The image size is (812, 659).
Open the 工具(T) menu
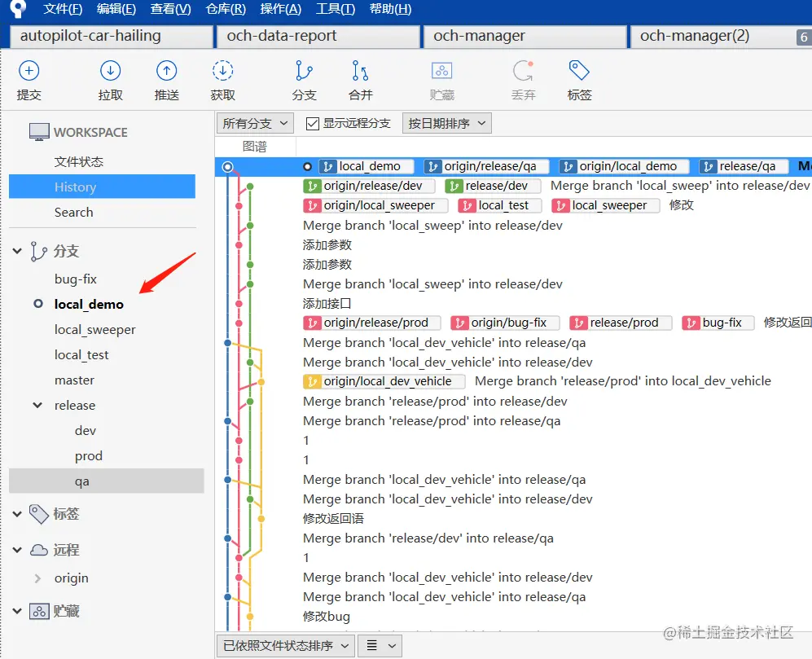tap(336, 9)
